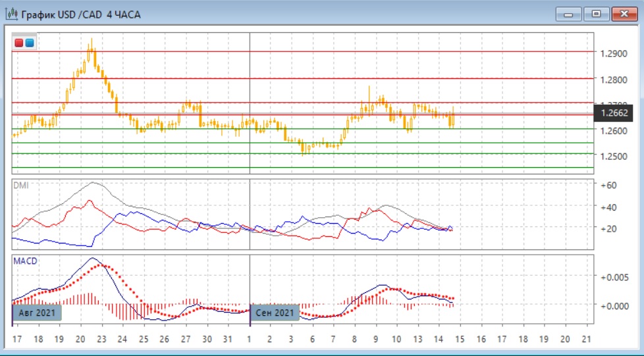Click the 1.2500 price axis label
This screenshot has width=644, height=356.
(x=614, y=157)
